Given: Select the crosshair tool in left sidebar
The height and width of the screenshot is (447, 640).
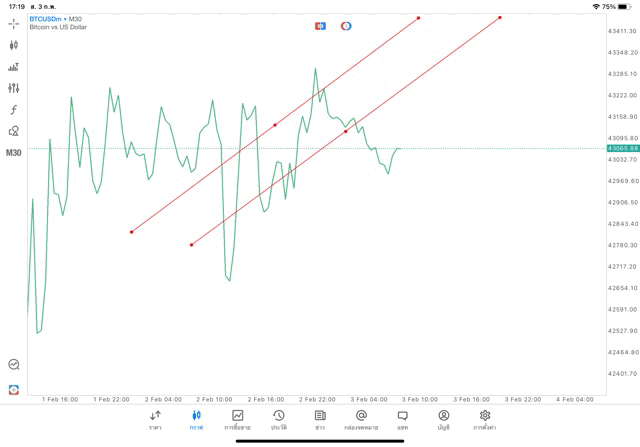Looking at the screenshot, I should tap(14, 23).
